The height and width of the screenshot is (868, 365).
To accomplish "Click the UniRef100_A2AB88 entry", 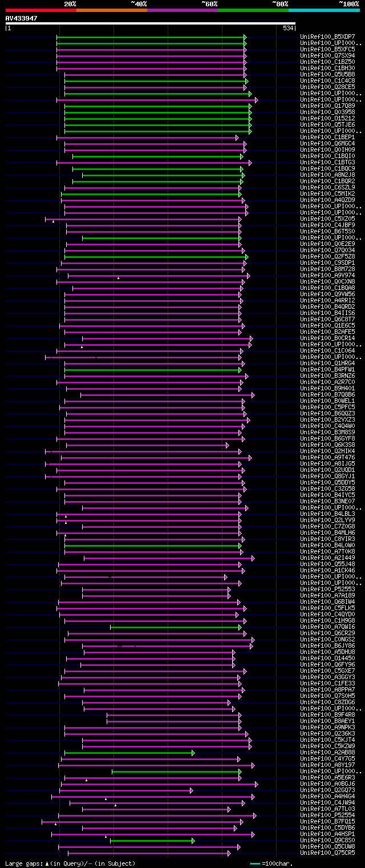I will click(327, 753).
